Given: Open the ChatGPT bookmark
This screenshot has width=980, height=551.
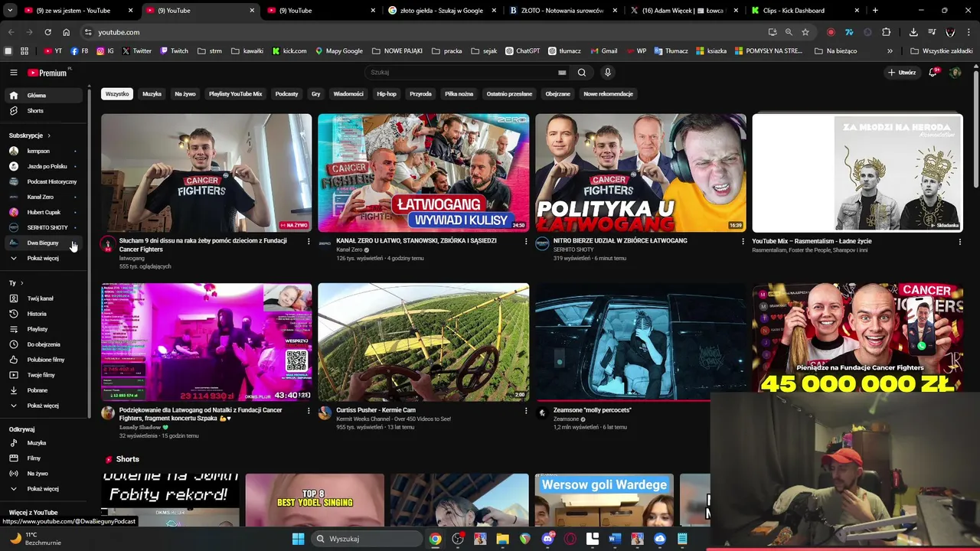Looking at the screenshot, I should point(523,51).
